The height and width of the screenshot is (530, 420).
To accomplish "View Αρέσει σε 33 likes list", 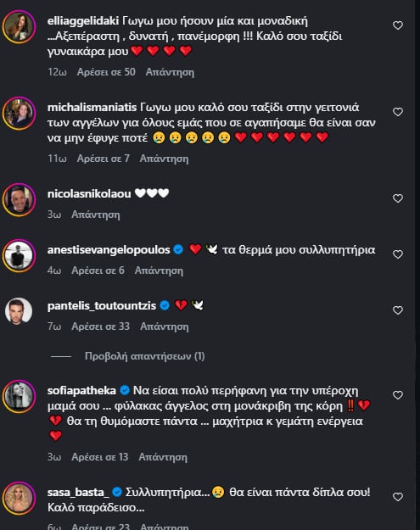I will click(x=101, y=326).
